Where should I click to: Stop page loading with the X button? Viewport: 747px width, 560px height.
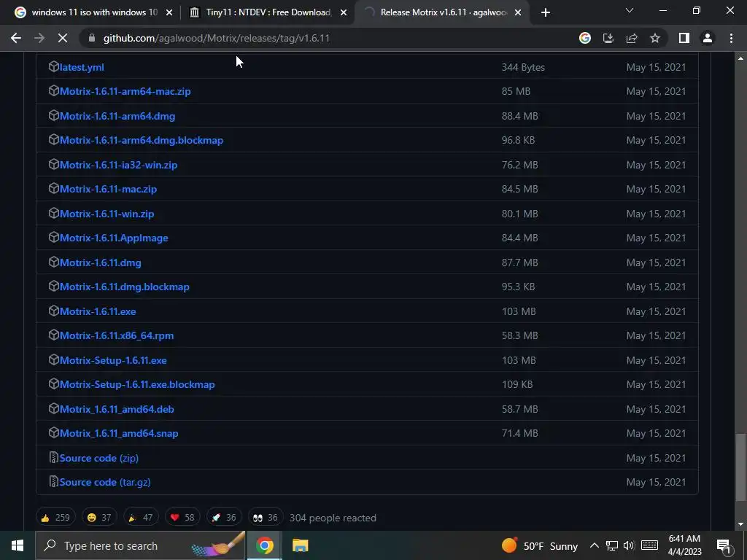point(63,38)
